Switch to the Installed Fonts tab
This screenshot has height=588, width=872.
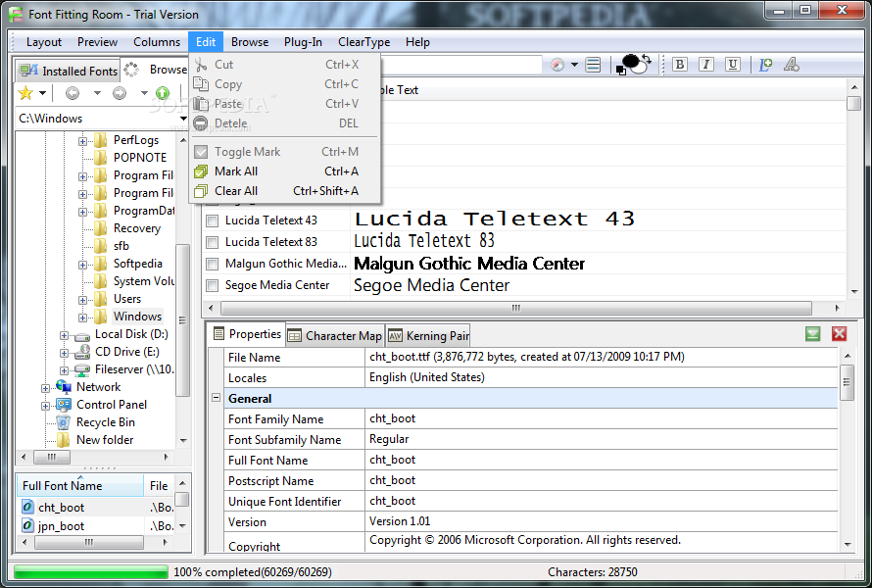click(68, 71)
